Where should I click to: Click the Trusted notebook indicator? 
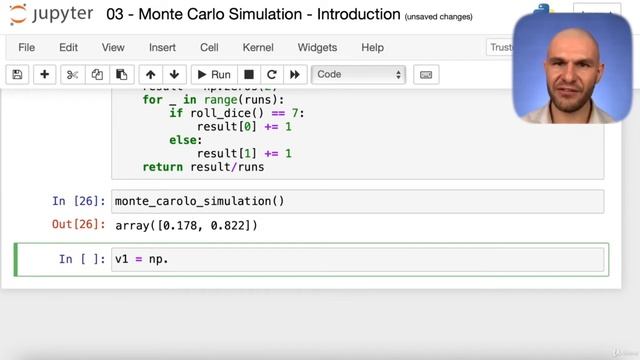[x=500, y=48]
